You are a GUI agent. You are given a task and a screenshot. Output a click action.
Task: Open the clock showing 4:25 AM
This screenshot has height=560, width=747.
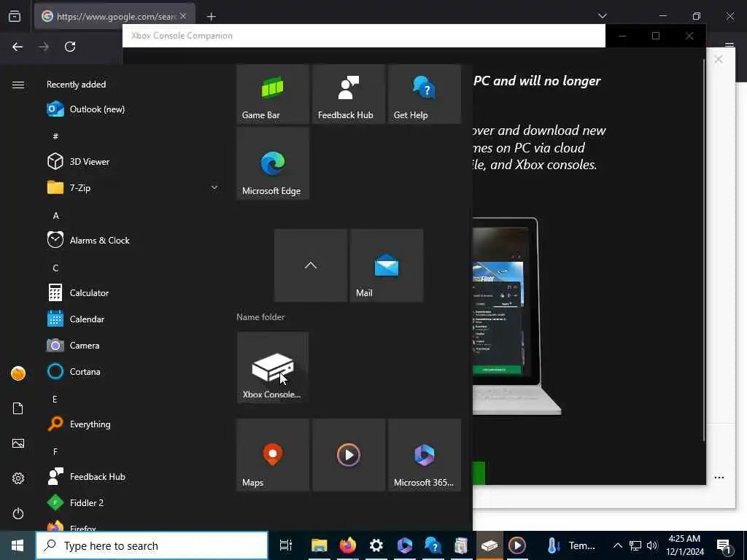684,545
